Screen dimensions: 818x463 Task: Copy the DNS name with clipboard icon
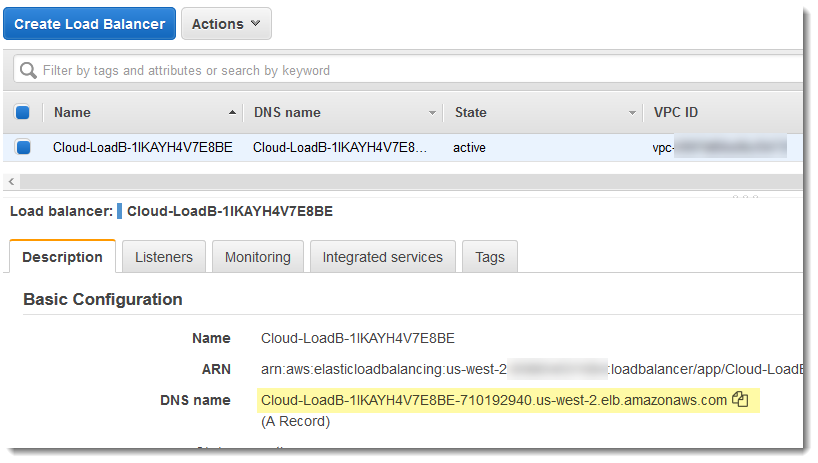[740, 399]
